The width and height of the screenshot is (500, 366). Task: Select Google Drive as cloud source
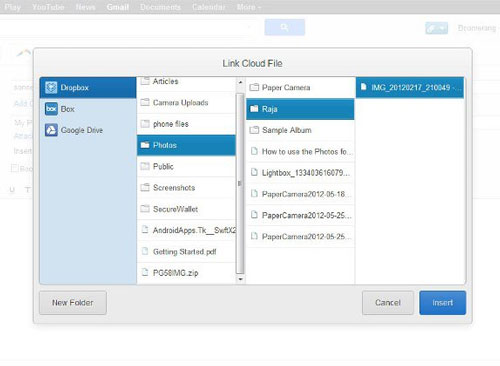coord(88,130)
